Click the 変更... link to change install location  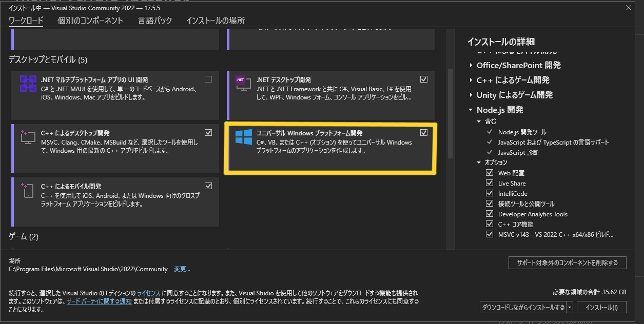[182, 269]
